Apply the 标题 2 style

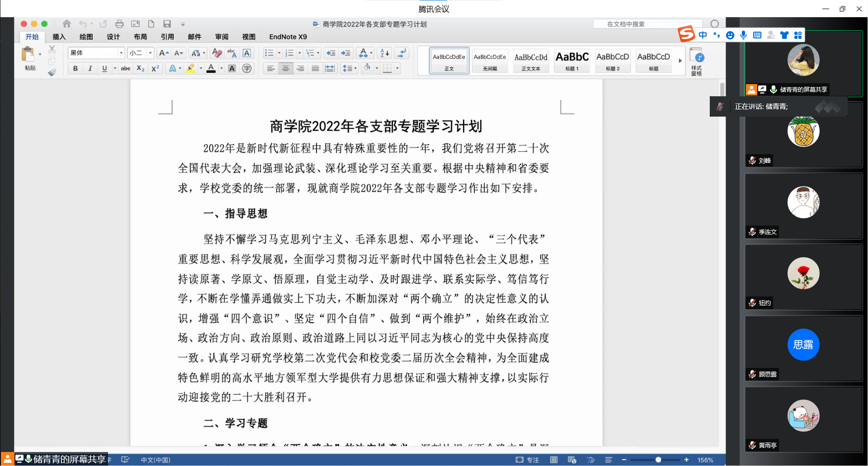point(613,61)
